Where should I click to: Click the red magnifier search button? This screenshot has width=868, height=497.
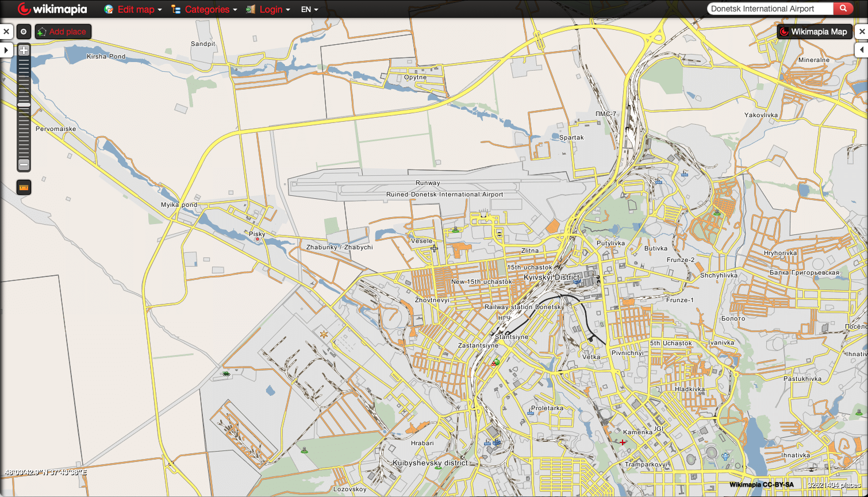843,9
